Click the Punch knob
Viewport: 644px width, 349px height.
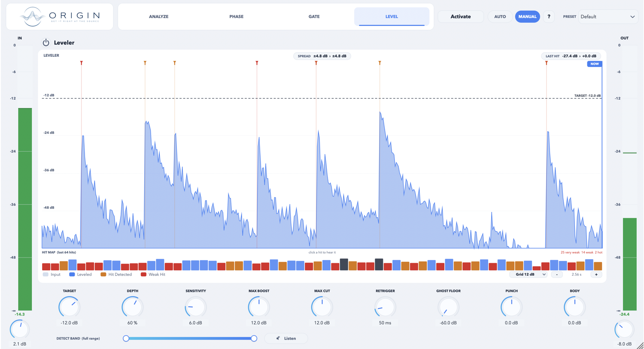tap(511, 308)
